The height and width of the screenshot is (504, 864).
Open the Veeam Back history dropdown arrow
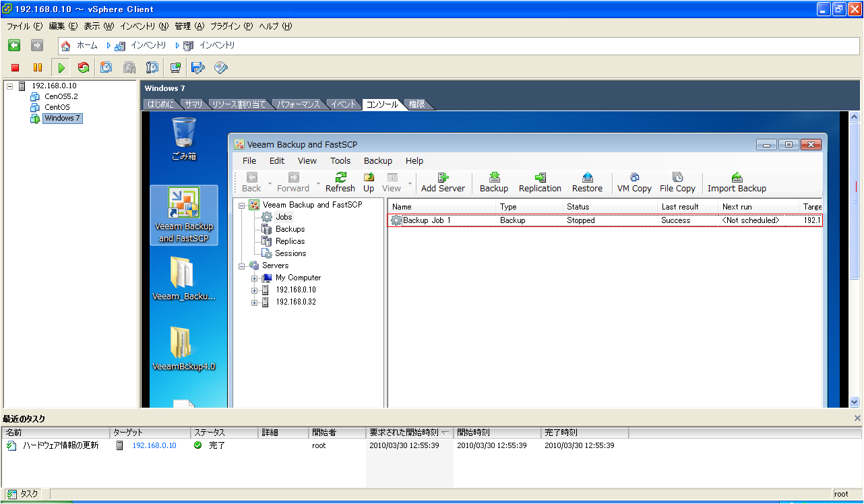tap(270, 183)
